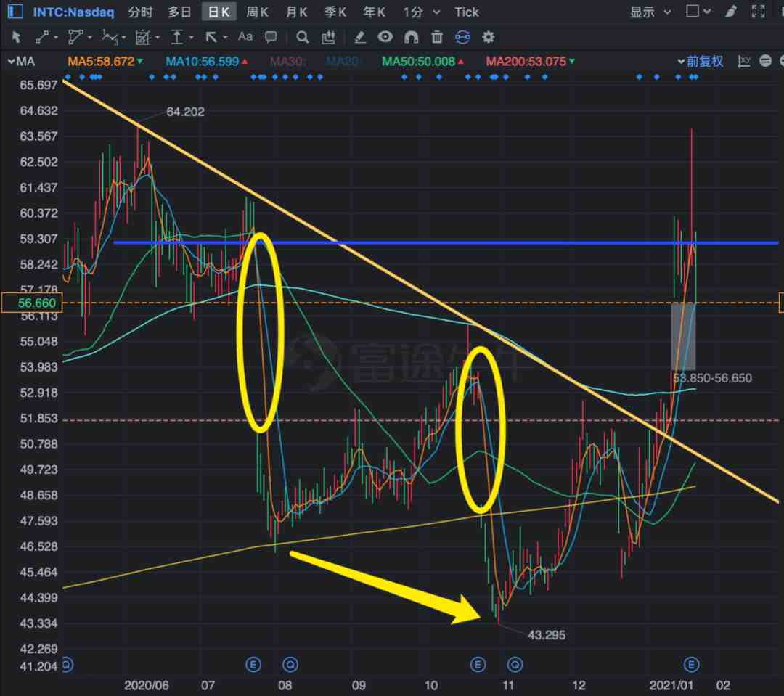
Task: Toggle the MA10 moving average line
Action: (206, 62)
